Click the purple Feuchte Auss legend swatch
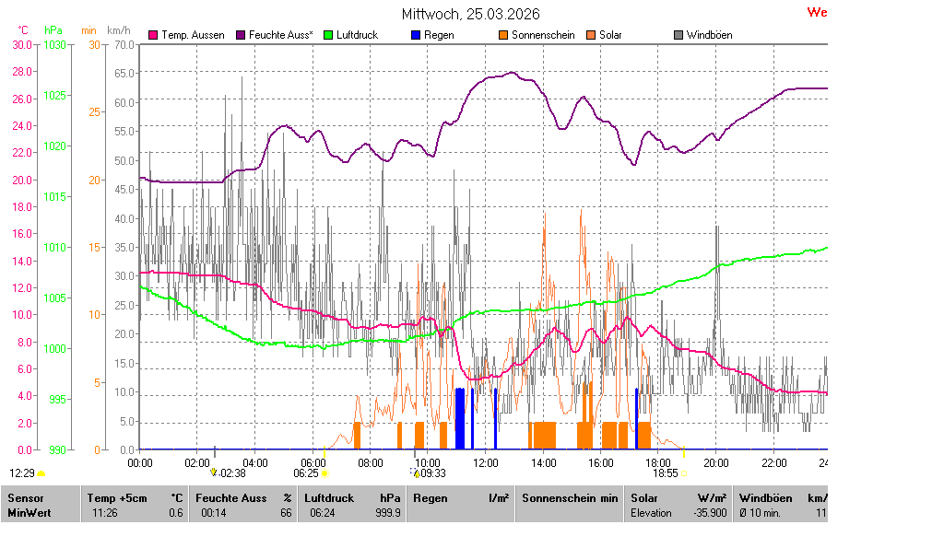Image resolution: width=944 pixels, height=560 pixels. [x=241, y=35]
